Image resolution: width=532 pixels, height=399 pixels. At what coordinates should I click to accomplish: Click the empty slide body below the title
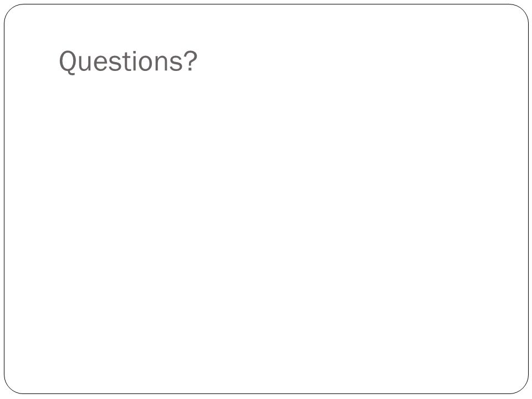pos(266,231)
